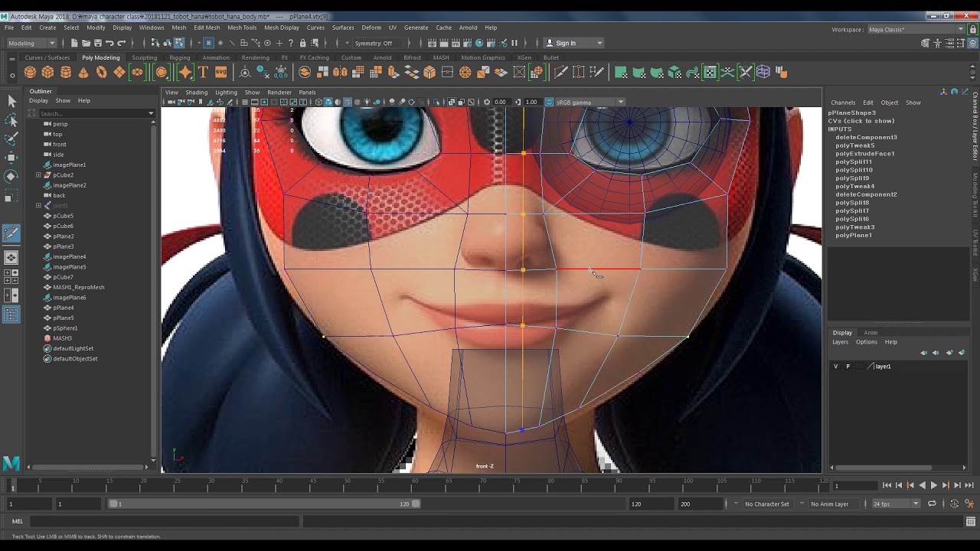Image resolution: width=980 pixels, height=551 pixels.
Task: Click the Redo arrow icon
Action: click(x=121, y=43)
